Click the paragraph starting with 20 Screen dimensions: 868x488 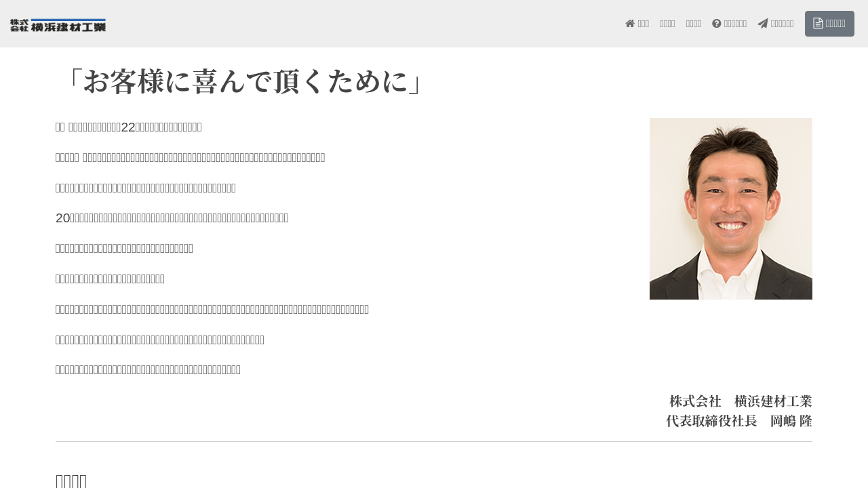coord(172,218)
